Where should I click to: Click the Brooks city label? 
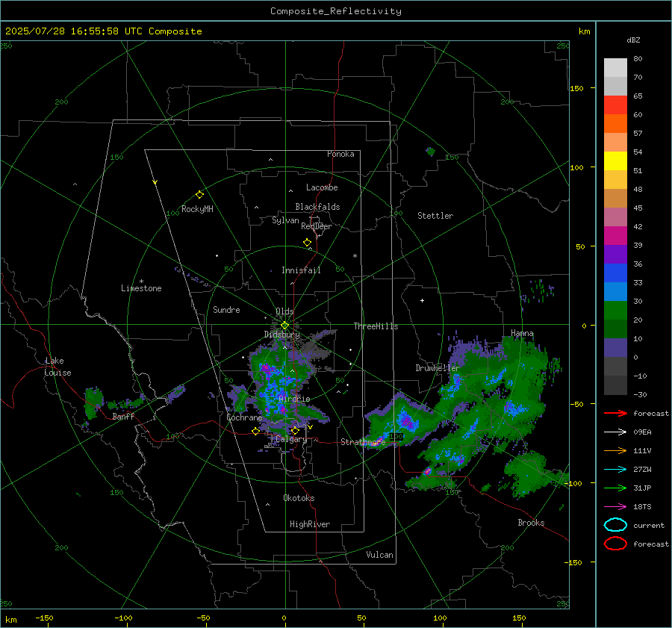click(531, 523)
